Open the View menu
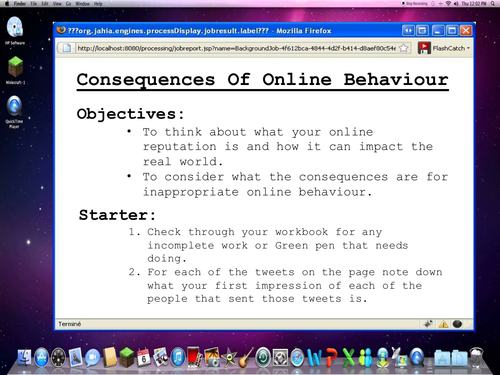Screen dimensions: 500x375 (x=57, y=4)
